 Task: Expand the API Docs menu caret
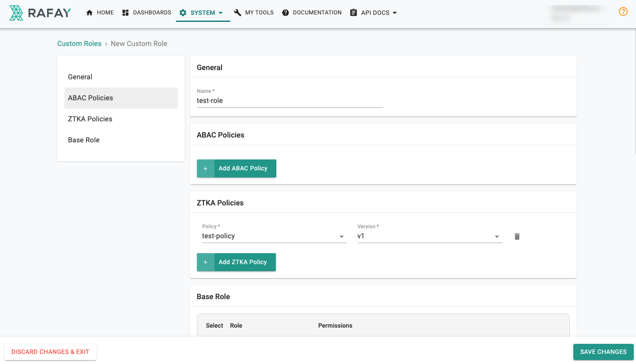pos(395,13)
